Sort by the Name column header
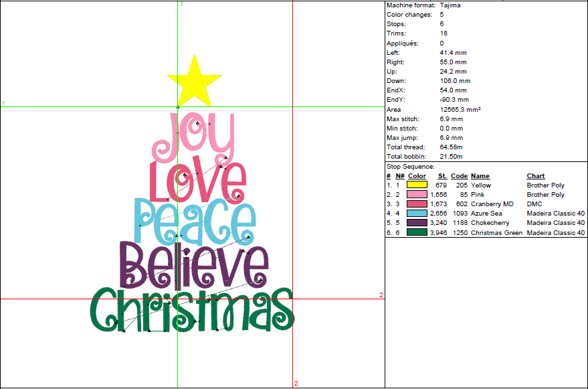588x389 pixels. (x=478, y=175)
